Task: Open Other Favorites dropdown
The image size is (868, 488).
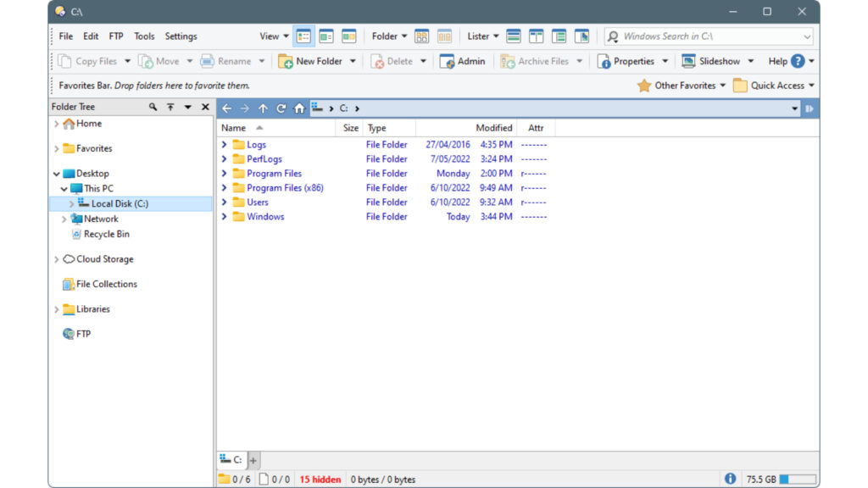Action: click(x=682, y=86)
